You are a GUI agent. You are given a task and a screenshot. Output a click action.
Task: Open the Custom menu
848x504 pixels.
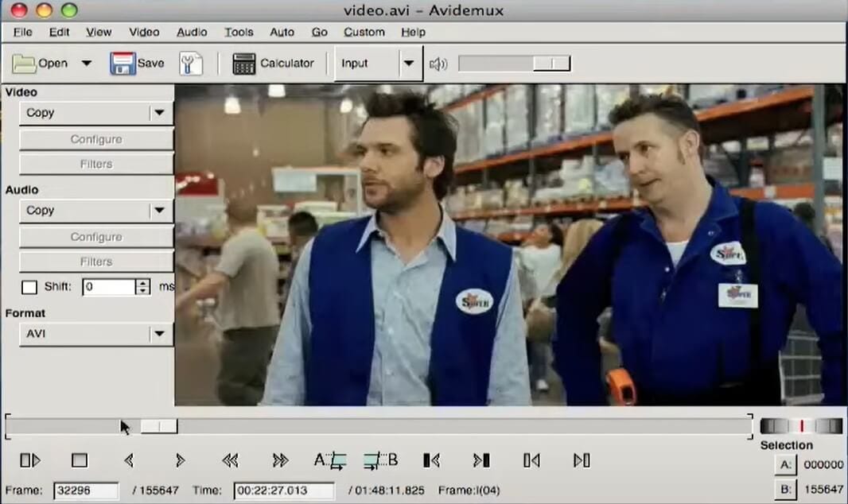point(364,32)
